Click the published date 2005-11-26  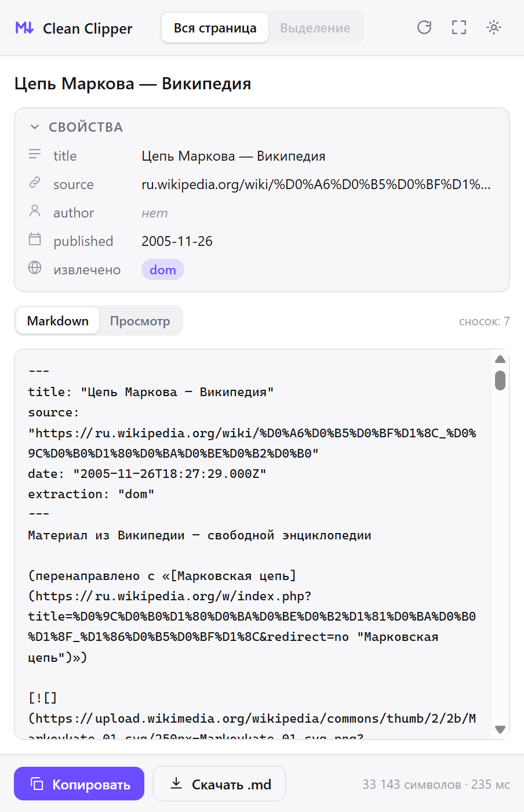tap(177, 241)
